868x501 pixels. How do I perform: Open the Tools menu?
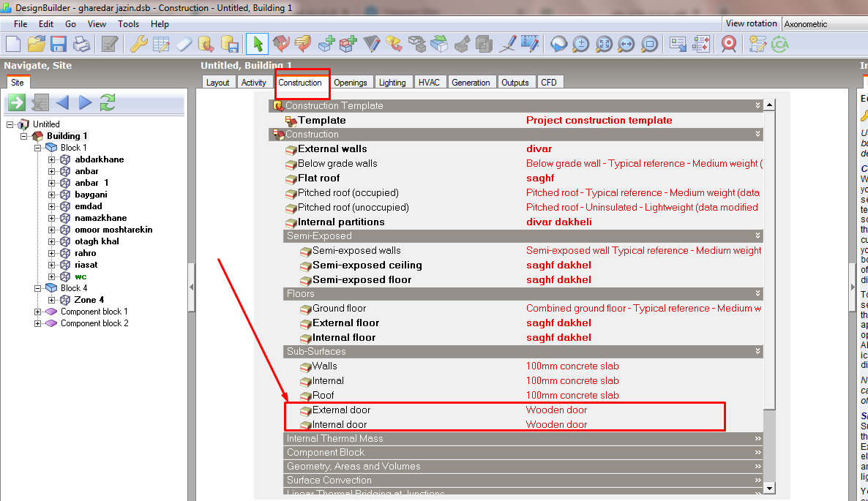(x=128, y=24)
